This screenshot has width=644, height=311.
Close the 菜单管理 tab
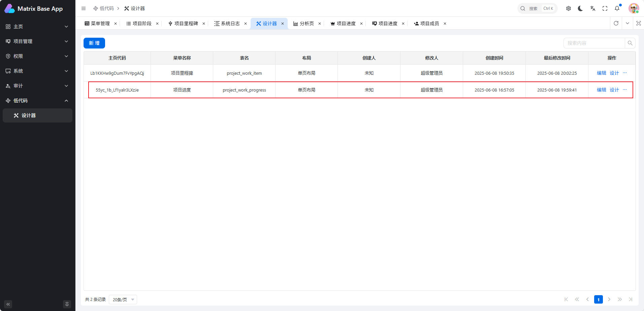click(x=116, y=24)
